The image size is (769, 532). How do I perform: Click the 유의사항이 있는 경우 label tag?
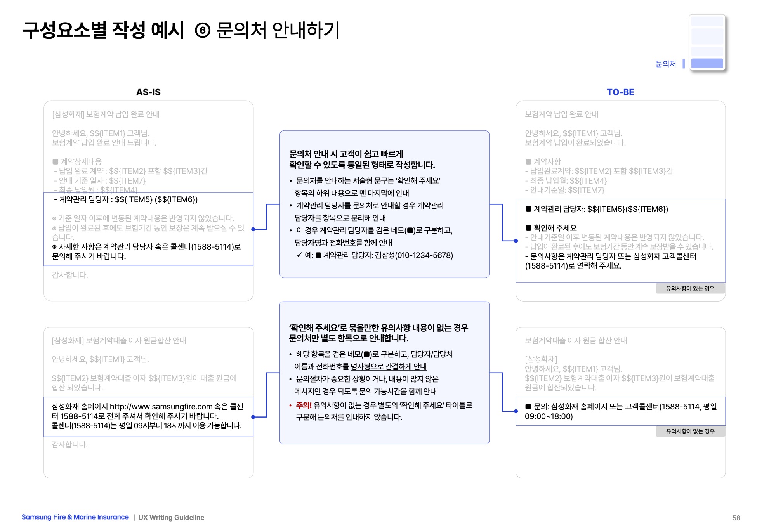tap(690, 288)
